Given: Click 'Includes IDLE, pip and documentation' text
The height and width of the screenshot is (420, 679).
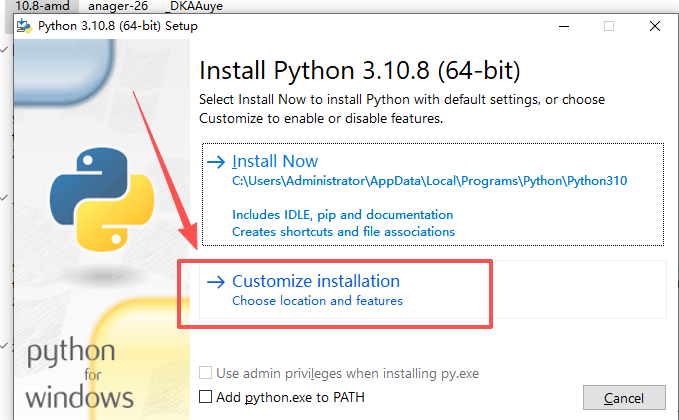Looking at the screenshot, I should pos(343,215).
